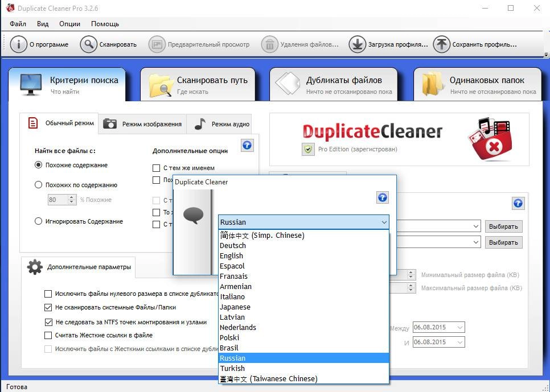This screenshot has height=392, width=550.
Task: Open help icon in language dialog
Action: pyautogui.click(x=383, y=197)
